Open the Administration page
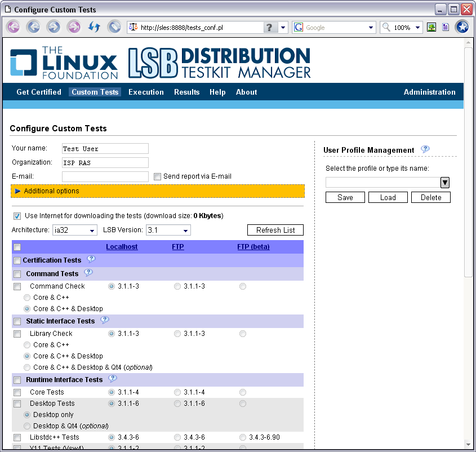Screen dimensions: 476x452 (430, 92)
